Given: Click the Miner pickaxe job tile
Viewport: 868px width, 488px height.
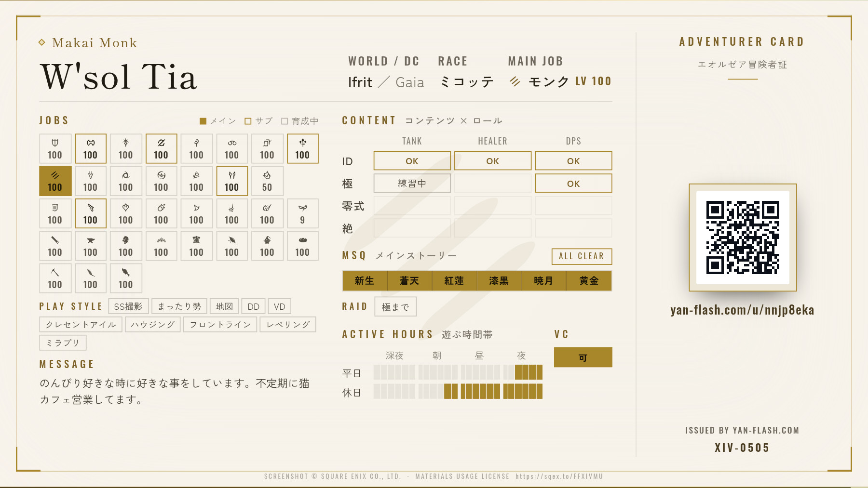Looking at the screenshot, I should point(55,278).
